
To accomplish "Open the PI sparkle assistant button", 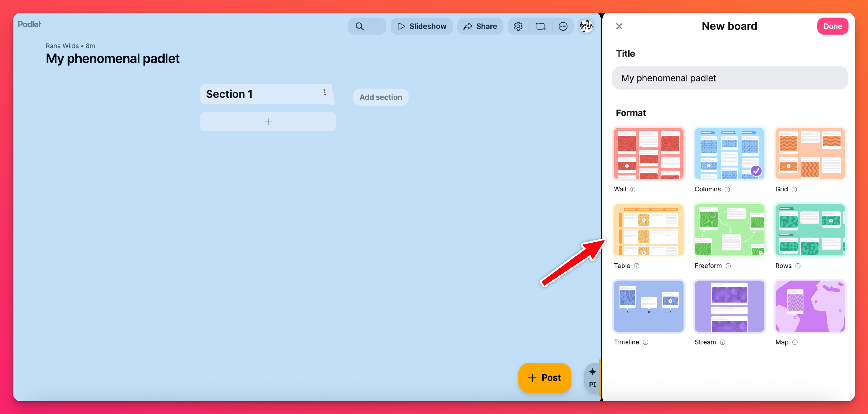I will click(592, 377).
